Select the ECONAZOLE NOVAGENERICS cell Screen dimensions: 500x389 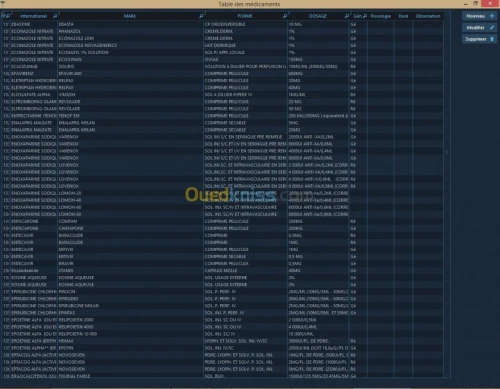[130, 45]
